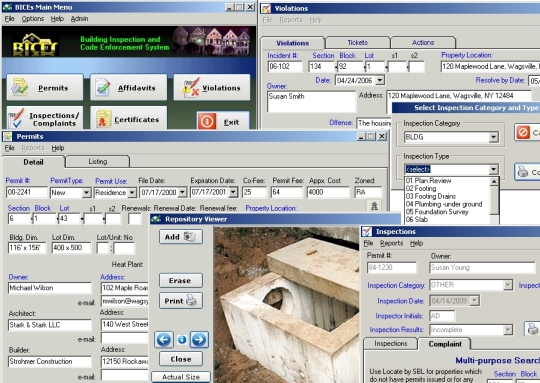Image resolution: width=540 pixels, height=383 pixels.
Task: Switch to Complaint tab in Inspections
Action: [x=445, y=344]
